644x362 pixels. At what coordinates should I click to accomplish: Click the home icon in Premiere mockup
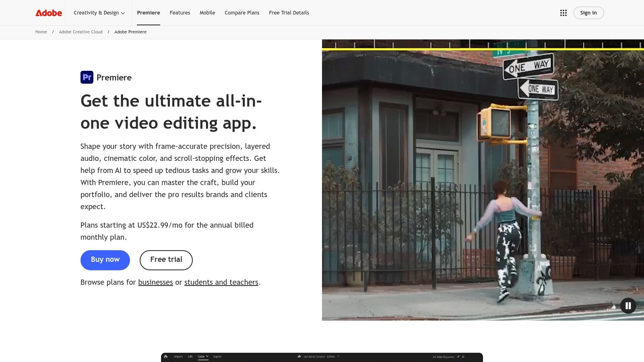165,356
